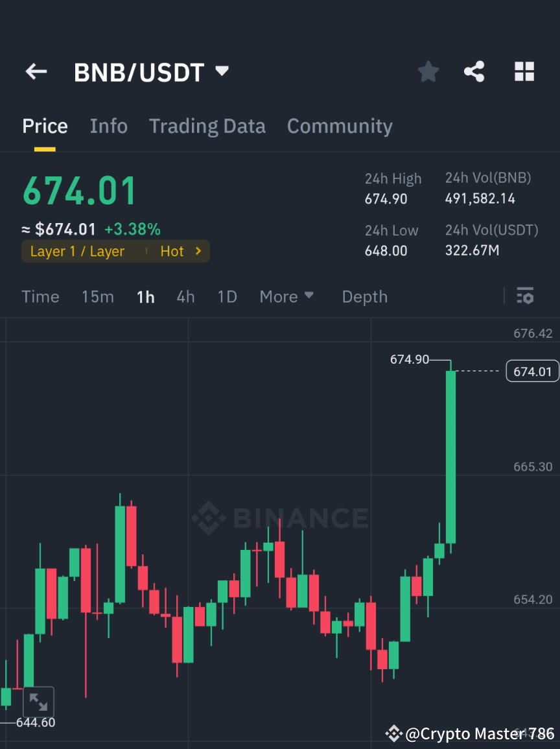This screenshot has width=560, height=749.
Task: Switch to the Trading Data tab
Action: point(207,126)
